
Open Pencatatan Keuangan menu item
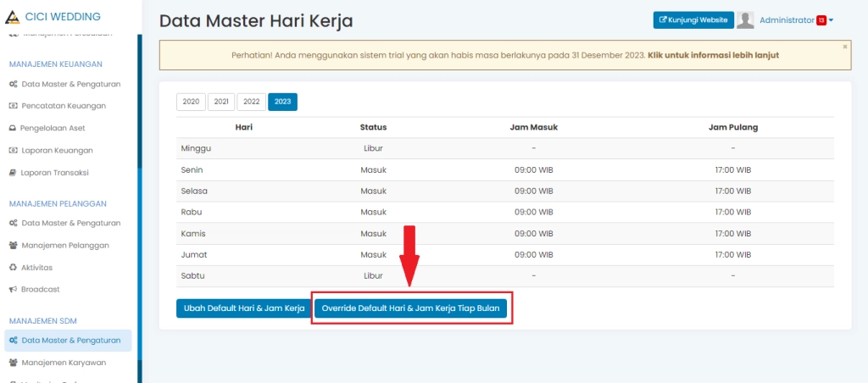(64, 106)
